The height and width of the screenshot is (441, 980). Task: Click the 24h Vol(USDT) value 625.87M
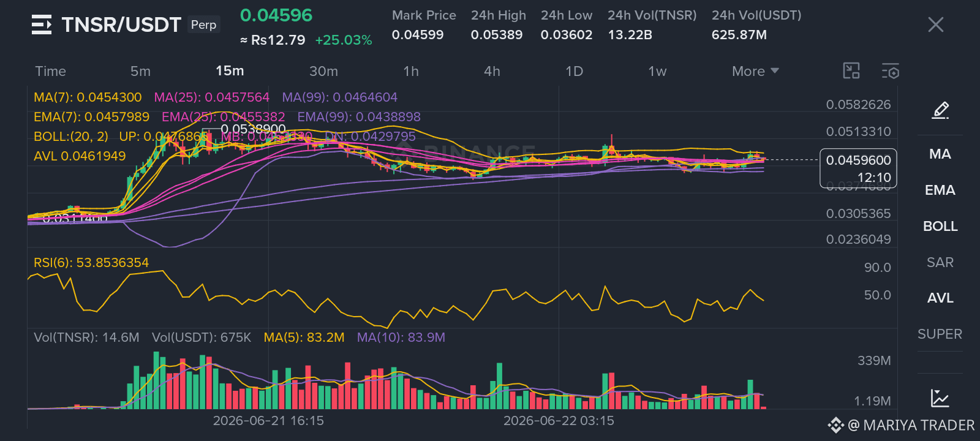point(739,35)
